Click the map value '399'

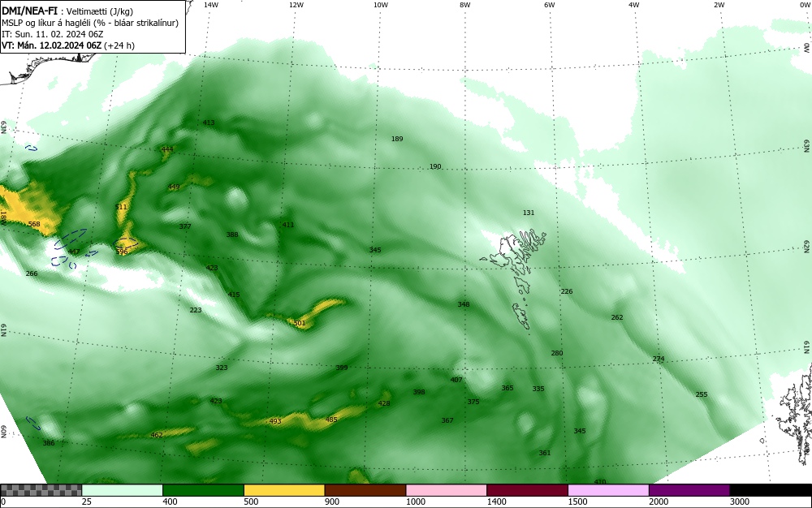coord(342,368)
